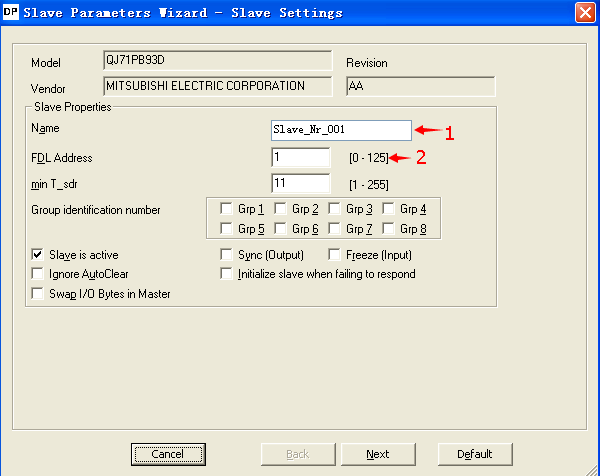Enable the Sync (Output) checkbox
Screen dimensions: 600x476
227,255
